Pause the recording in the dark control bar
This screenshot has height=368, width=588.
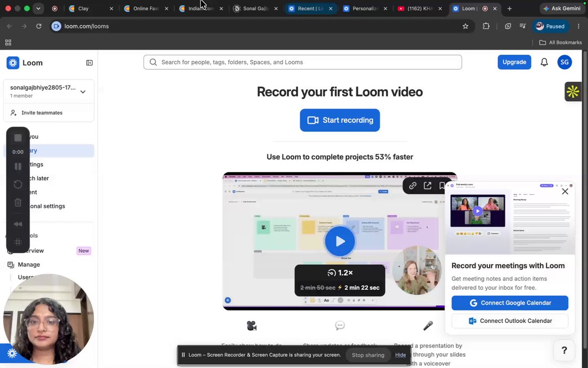click(18, 166)
